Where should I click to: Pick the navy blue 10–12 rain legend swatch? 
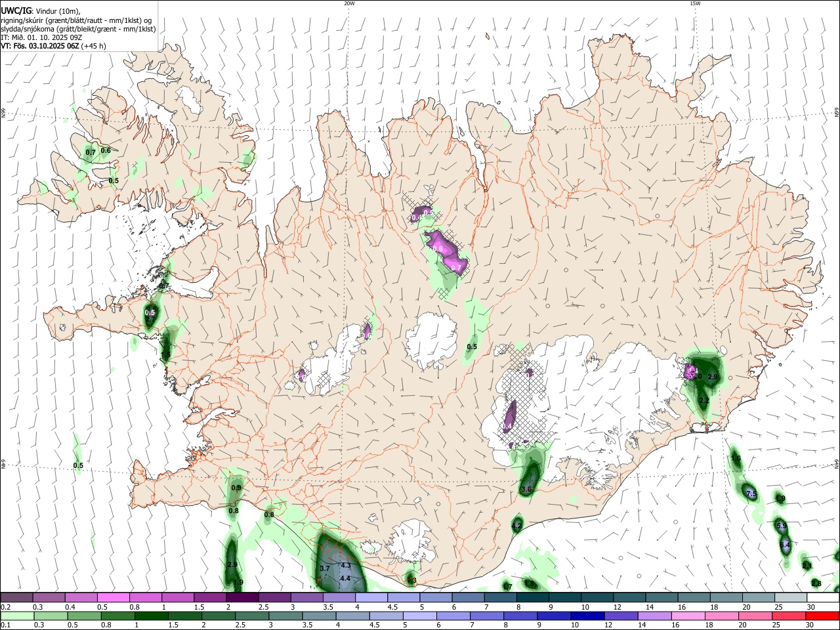point(587,616)
